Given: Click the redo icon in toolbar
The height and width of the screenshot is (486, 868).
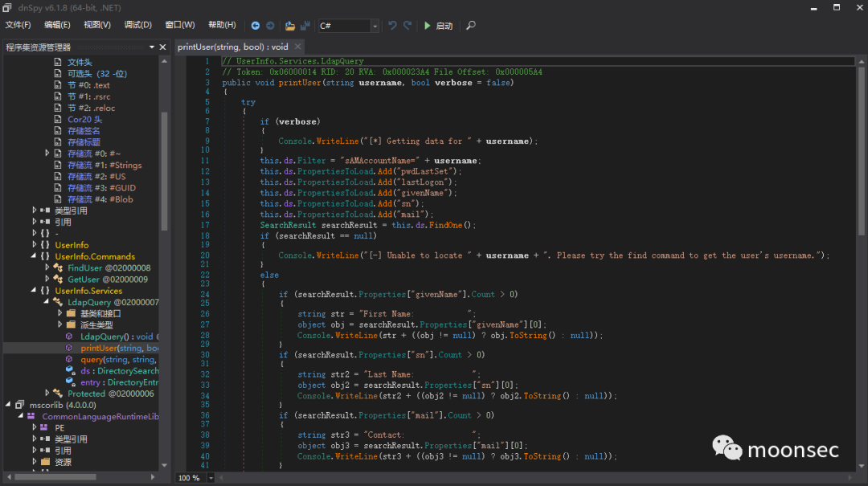Looking at the screenshot, I should pos(407,26).
